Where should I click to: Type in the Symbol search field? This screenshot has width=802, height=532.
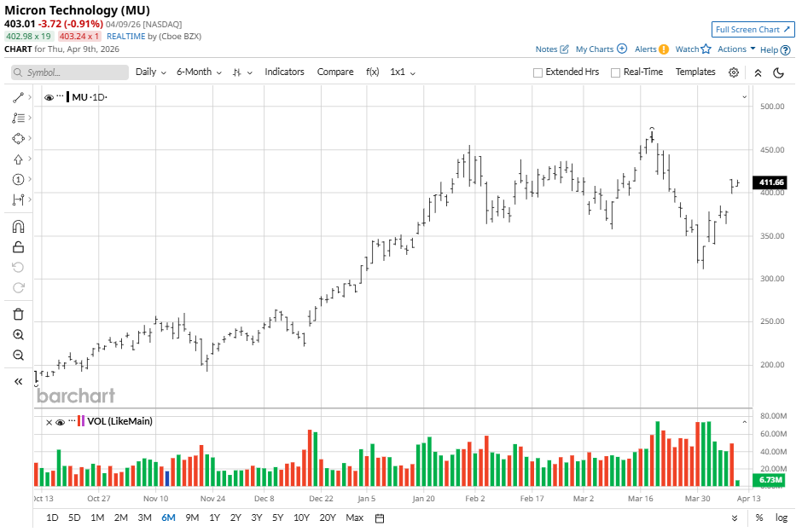coord(70,72)
